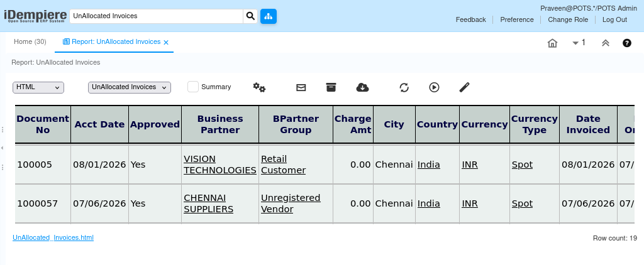Open the UnAllocated_Invoices.html file link

pyautogui.click(x=53, y=237)
